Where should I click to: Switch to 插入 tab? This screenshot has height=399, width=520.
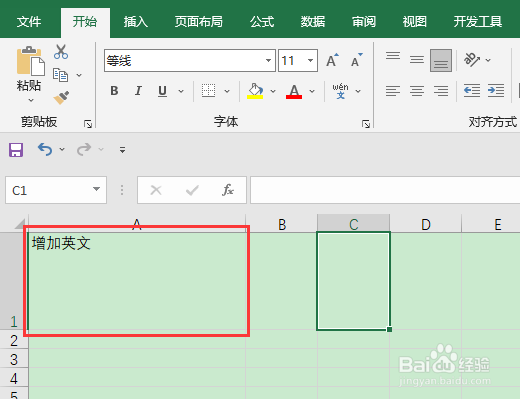point(136,22)
